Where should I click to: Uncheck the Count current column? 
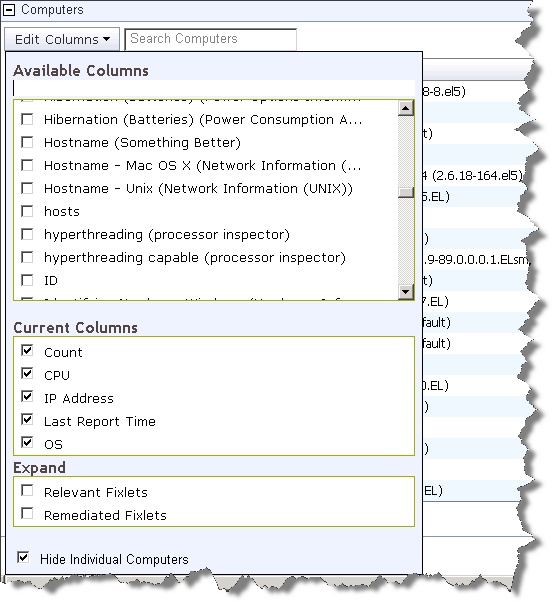point(27,350)
